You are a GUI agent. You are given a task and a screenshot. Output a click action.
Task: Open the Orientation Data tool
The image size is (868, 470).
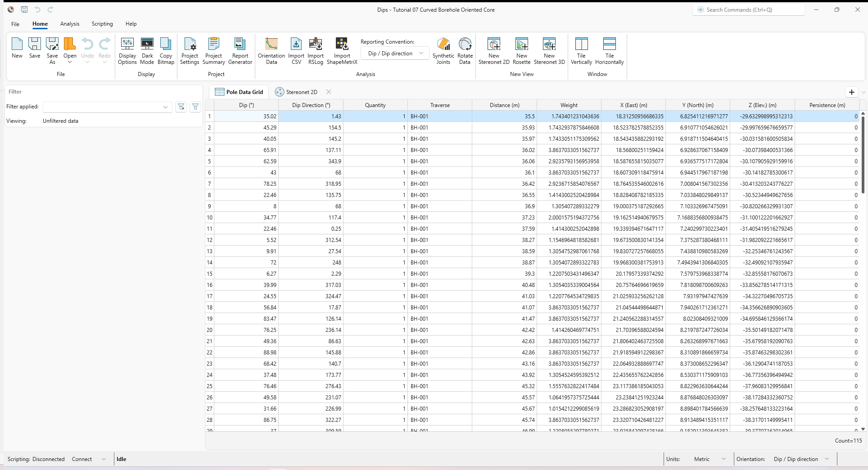(271, 50)
